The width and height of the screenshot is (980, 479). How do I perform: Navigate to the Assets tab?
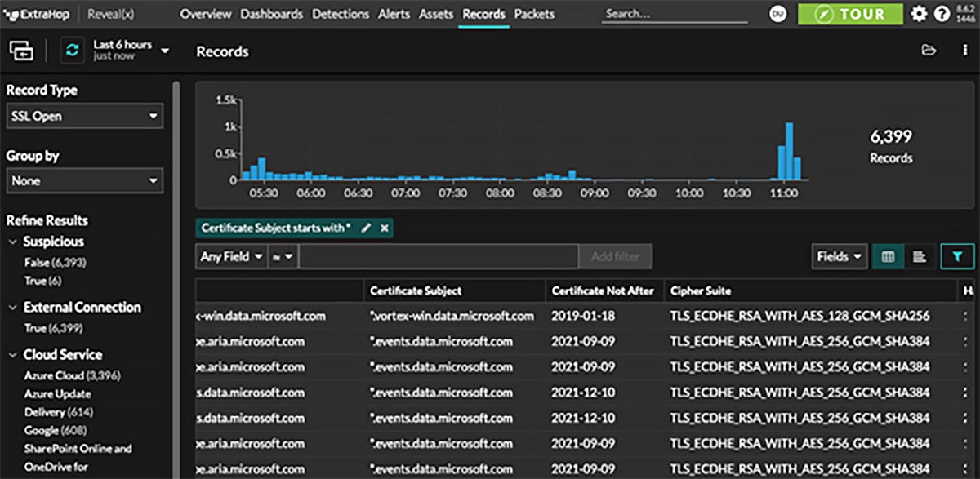[437, 14]
